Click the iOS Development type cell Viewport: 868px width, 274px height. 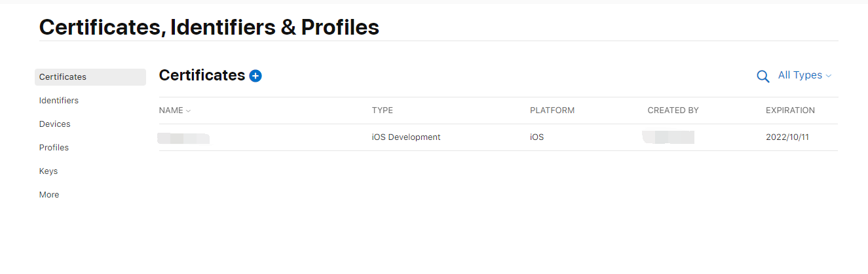[406, 137]
